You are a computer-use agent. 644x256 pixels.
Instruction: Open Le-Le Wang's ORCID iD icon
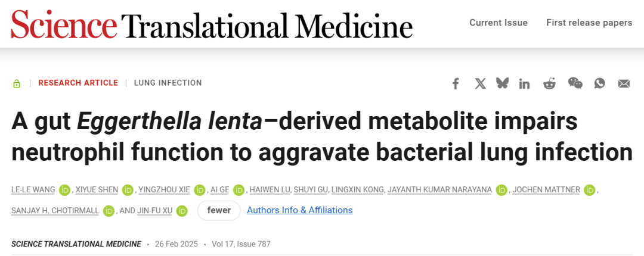point(64,190)
